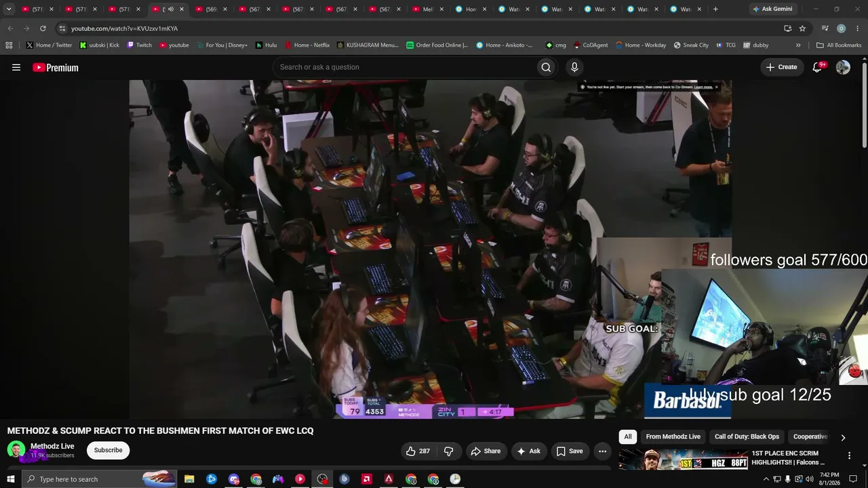Open the Chrome profile button
This screenshot has height=488, width=868.
(841, 28)
